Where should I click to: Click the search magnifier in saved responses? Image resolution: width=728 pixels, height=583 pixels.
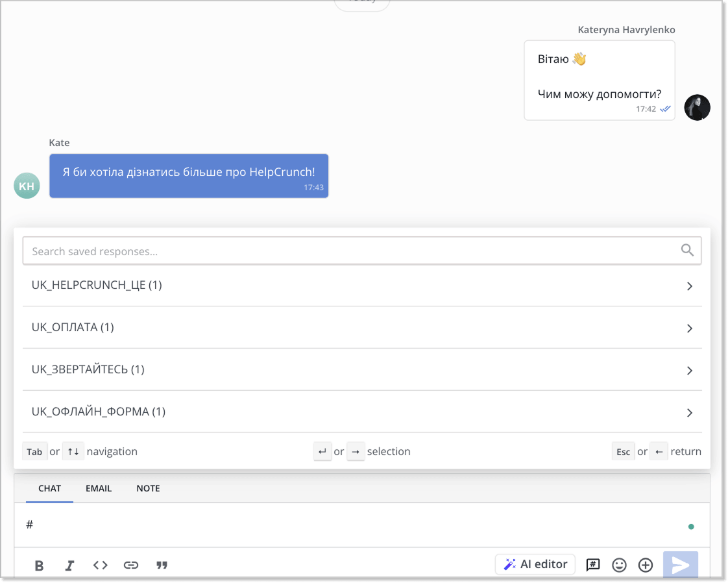coord(687,249)
